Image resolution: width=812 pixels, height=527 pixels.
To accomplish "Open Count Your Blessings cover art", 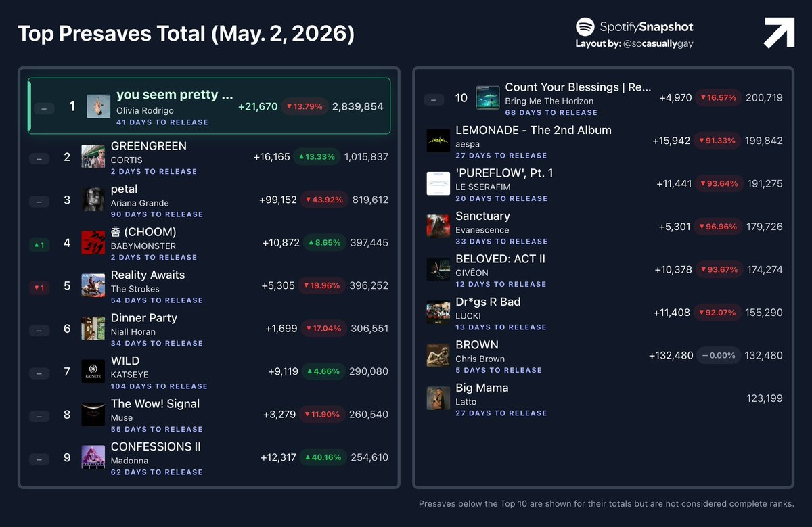I will tap(488, 97).
